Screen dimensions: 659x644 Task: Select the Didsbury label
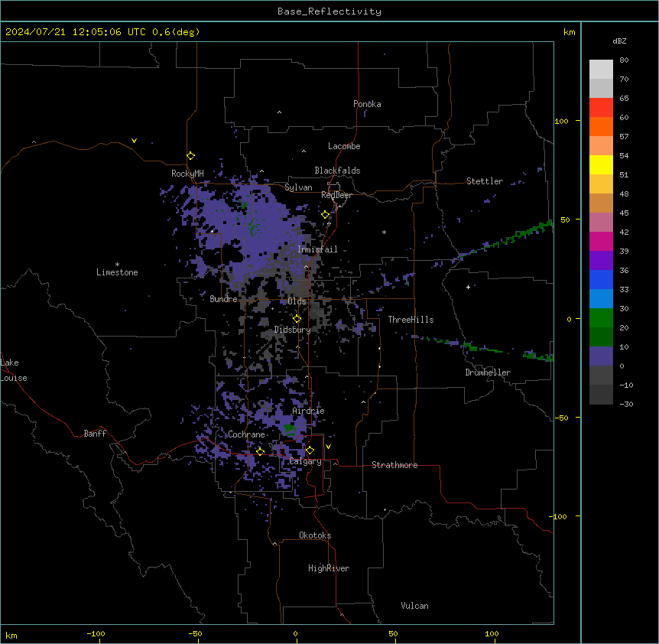[x=293, y=330]
